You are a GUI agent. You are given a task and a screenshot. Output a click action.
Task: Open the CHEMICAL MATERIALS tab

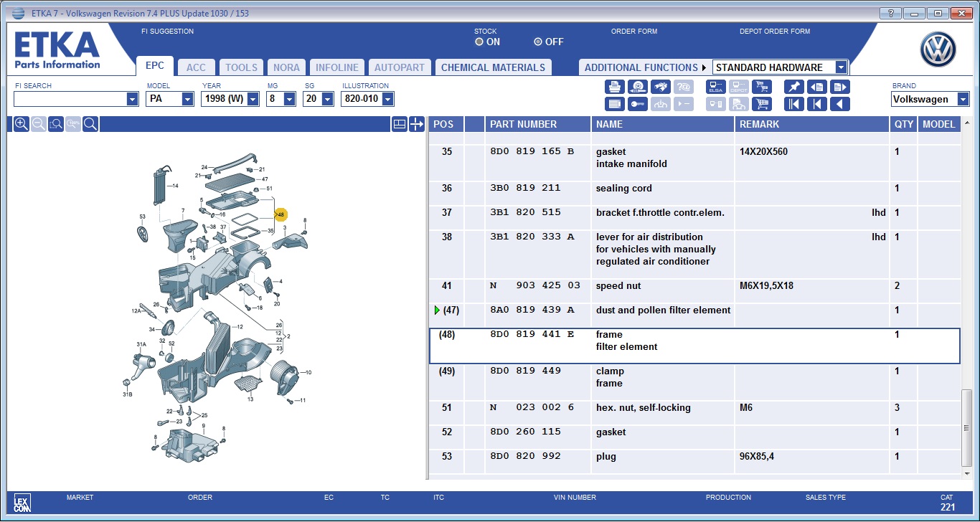(x=493, y=67)
